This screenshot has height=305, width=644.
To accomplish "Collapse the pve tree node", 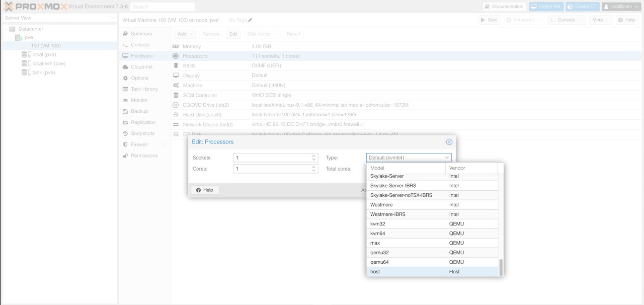I will [12, 38].
